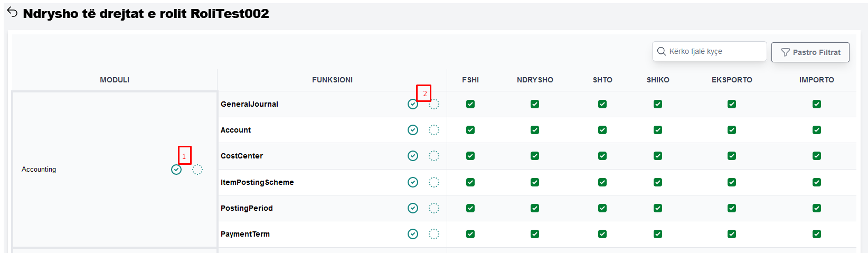Click the dotted deselect circle for PaymentTerm row
This screenshot has width=868, height=253.
433,234
